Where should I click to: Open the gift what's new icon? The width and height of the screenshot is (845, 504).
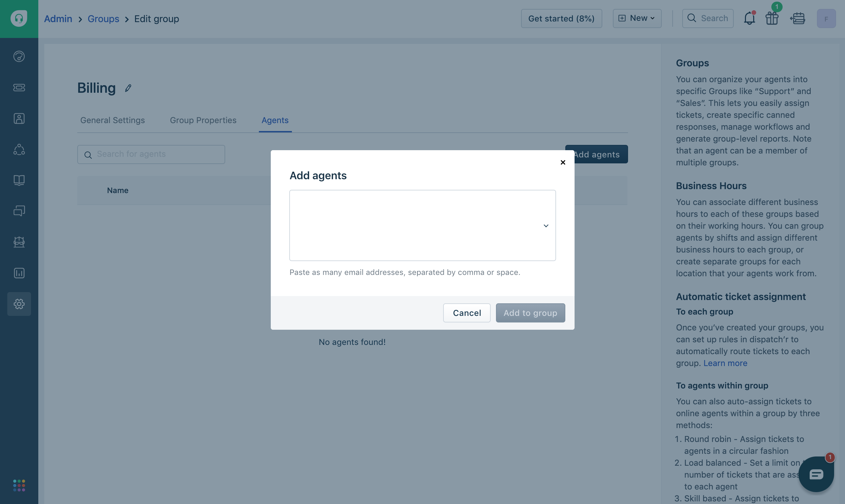coord(772,18)
